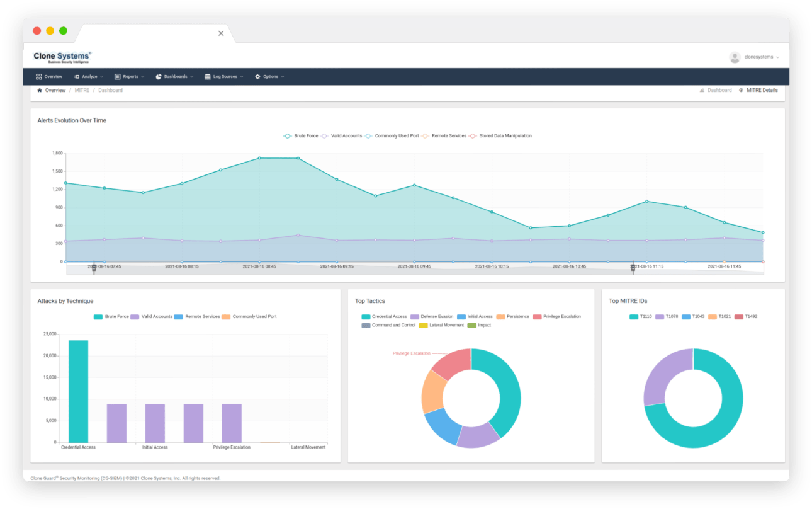The height and width of the screenshot is (509, 812).
Task: Toggle Brute Force in Attacks by Technique legend
Action: coord(111,317)
